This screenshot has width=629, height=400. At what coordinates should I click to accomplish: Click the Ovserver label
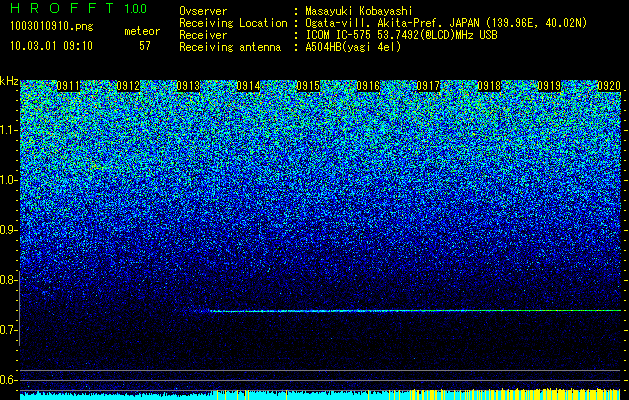pyautogui.click(x=203, y=11)
